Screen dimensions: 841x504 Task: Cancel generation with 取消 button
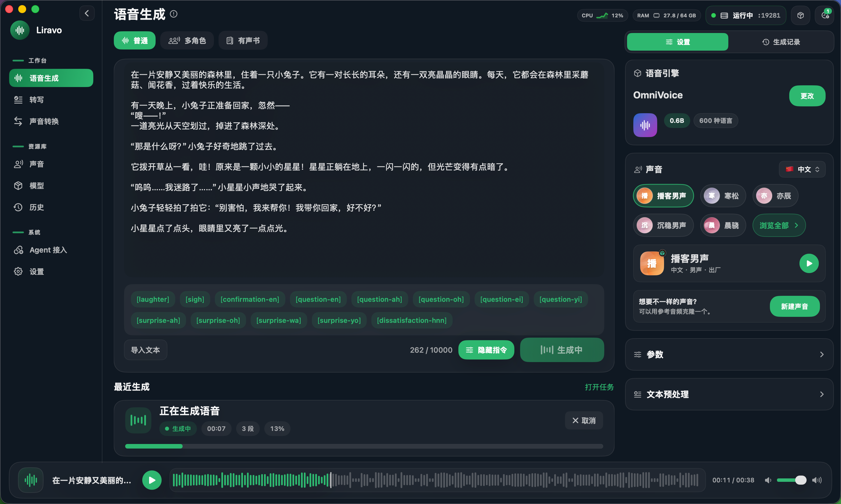pos(584,420)
